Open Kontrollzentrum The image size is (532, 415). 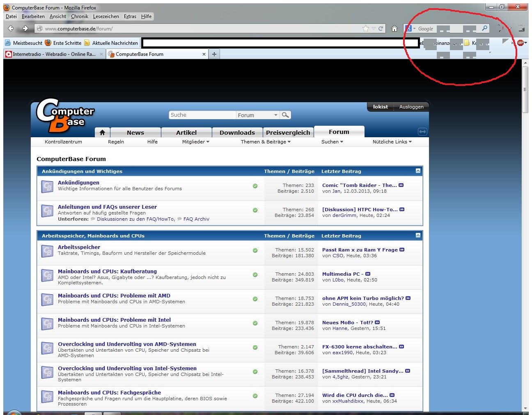click(x=63, y=142)
